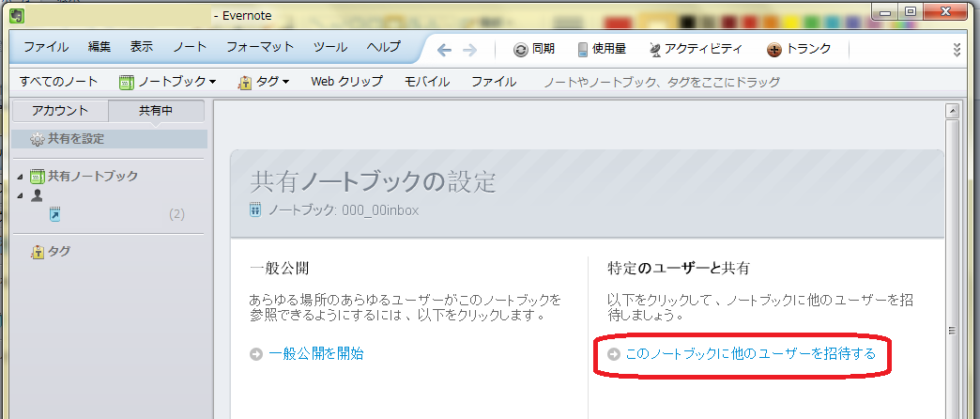
Task: Maximize the Evernote window
Action: (911, 11)
